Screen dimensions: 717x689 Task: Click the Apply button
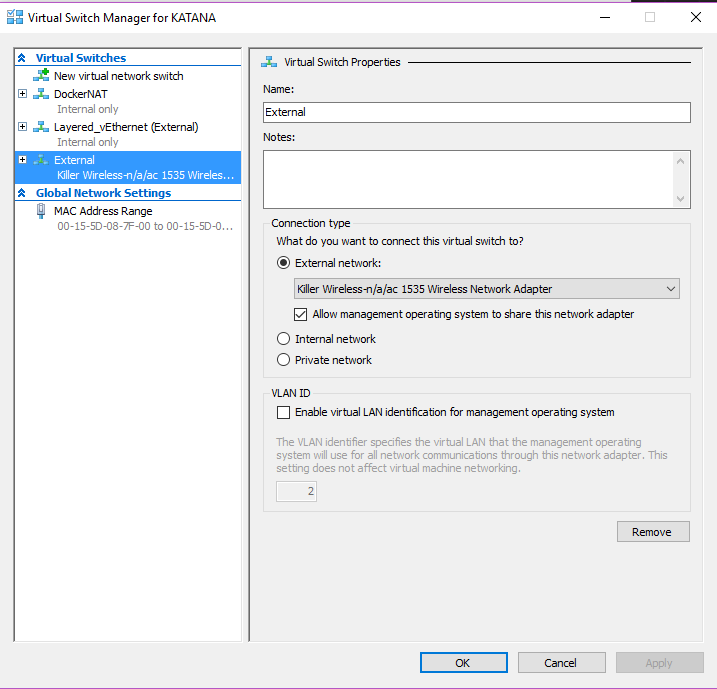click(x=659, y=663)
